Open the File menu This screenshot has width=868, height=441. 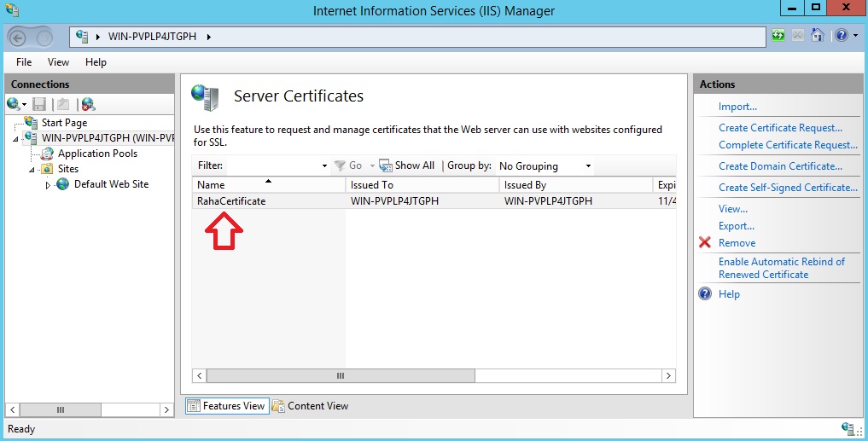point(24,62)
